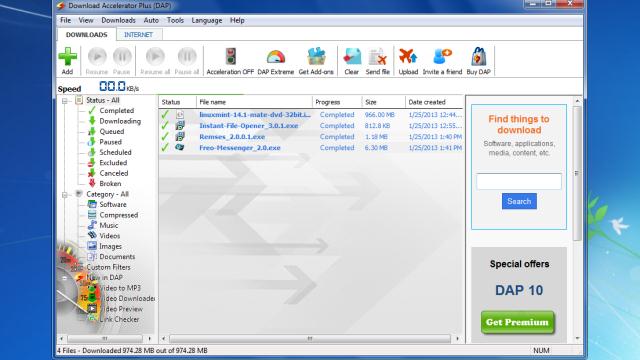Click the Upload toolbar icon
The image size is (640, 360).
click(408, 56)
